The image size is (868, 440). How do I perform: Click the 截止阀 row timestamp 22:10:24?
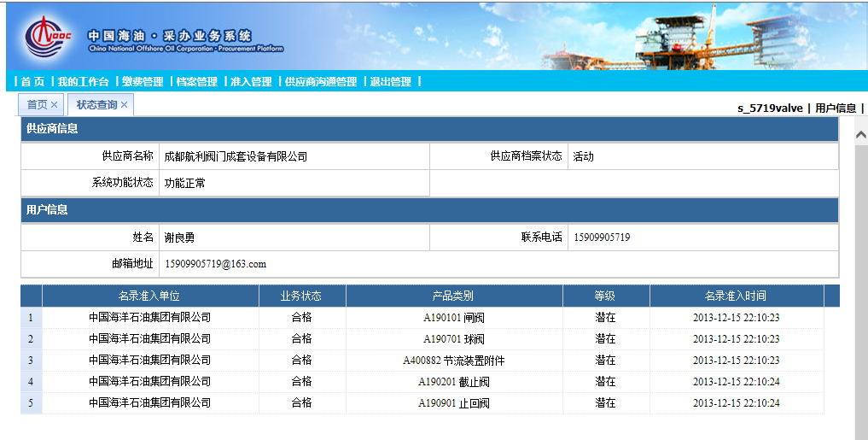click(737, 381)
